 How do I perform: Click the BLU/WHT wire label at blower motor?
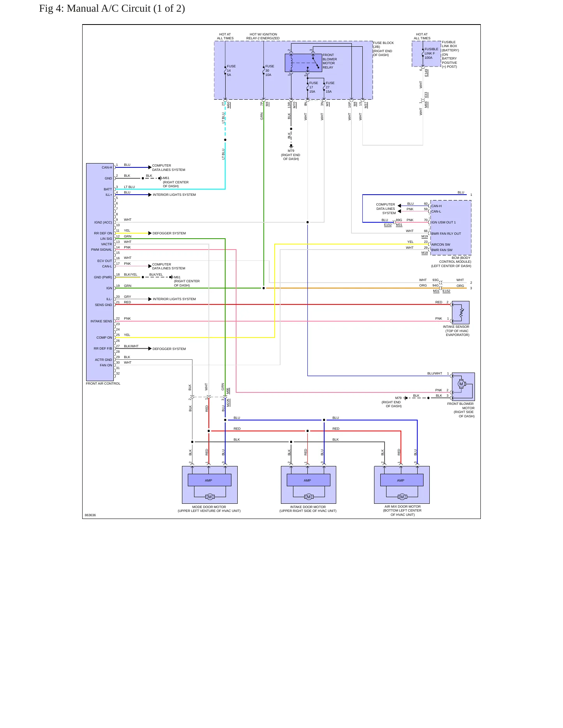tap(434, 373)
